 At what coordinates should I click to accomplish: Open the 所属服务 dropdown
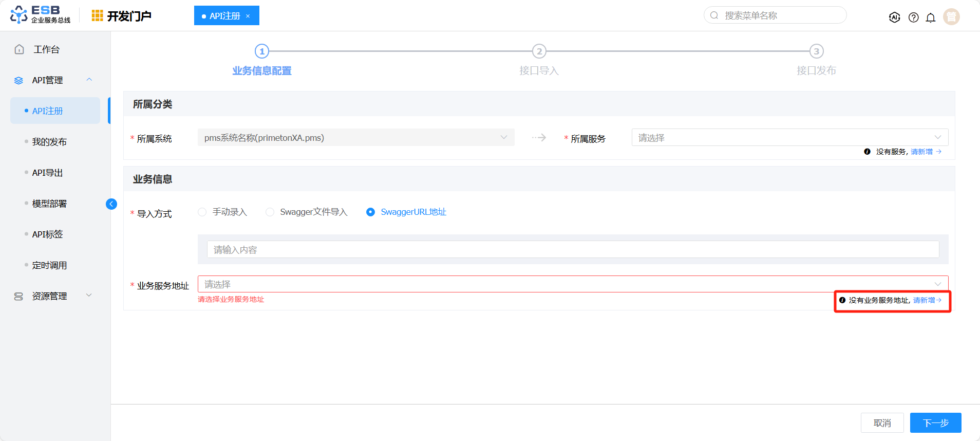tap(789, 138)
